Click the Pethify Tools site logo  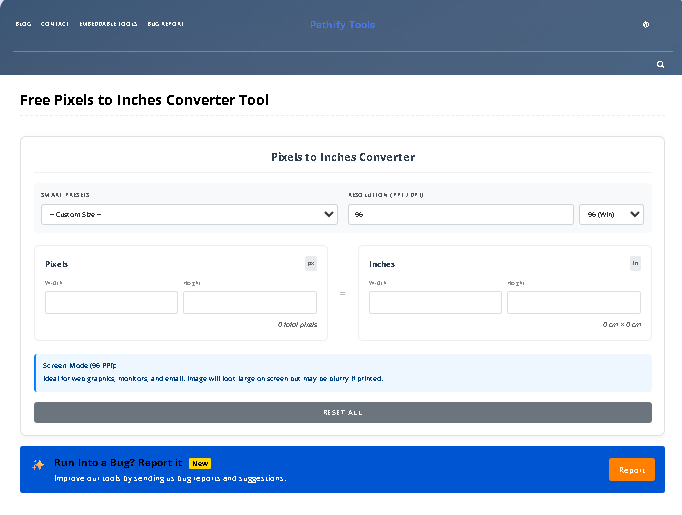[342, 25]
